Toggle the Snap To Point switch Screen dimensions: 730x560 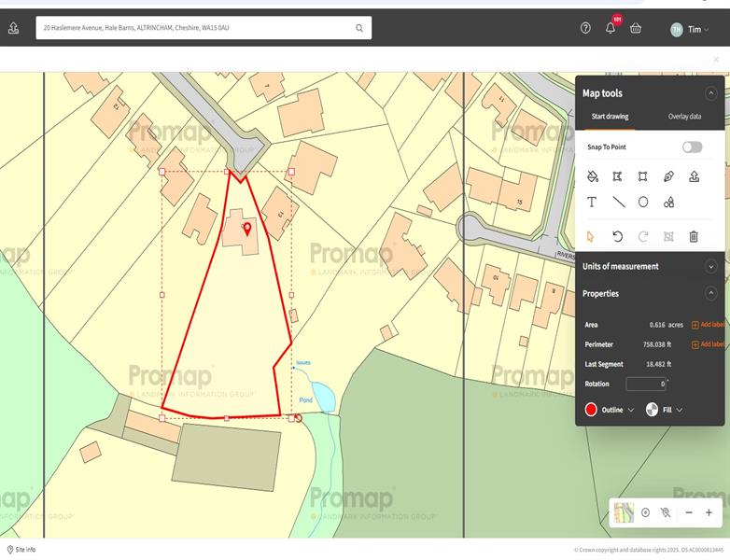point(692,147)
